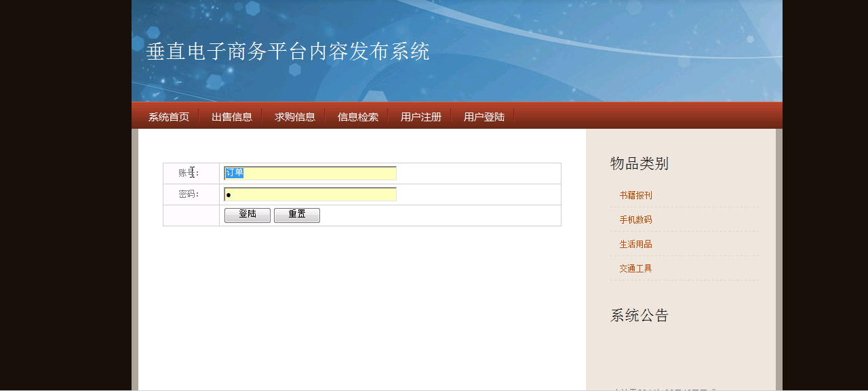
Task: Click into the 密码 password field
Action: [311, 194]
